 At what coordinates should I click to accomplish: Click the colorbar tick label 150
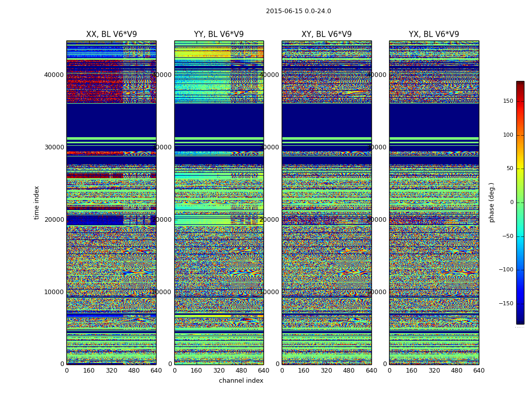508,101
